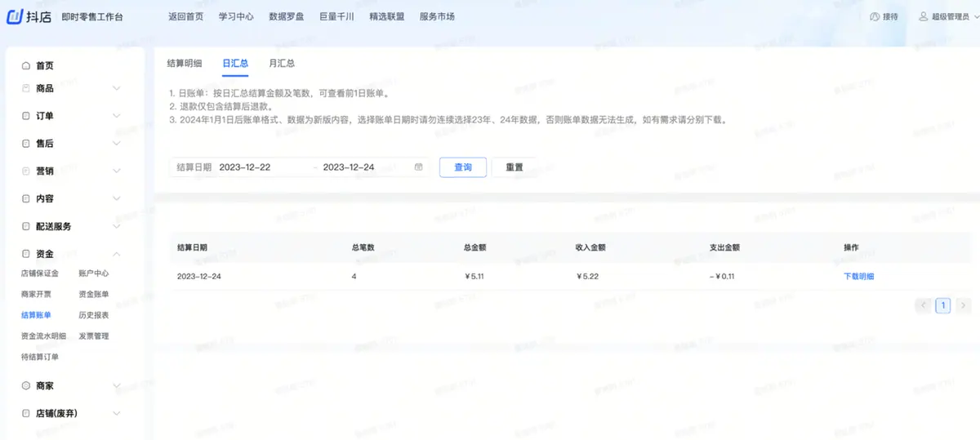This screenshot has height=440, width=980.
Task: Open 资金流水明细 submenu item
Action: 43,336
